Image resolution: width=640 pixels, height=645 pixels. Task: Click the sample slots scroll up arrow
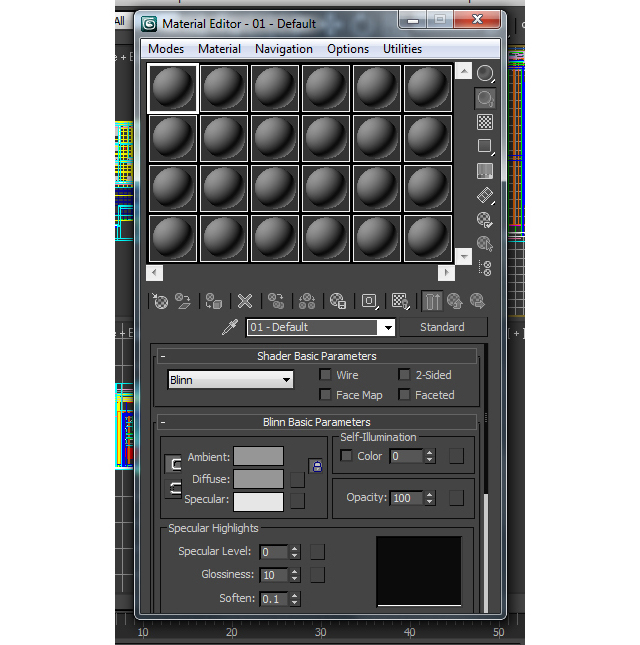[464, 71]
